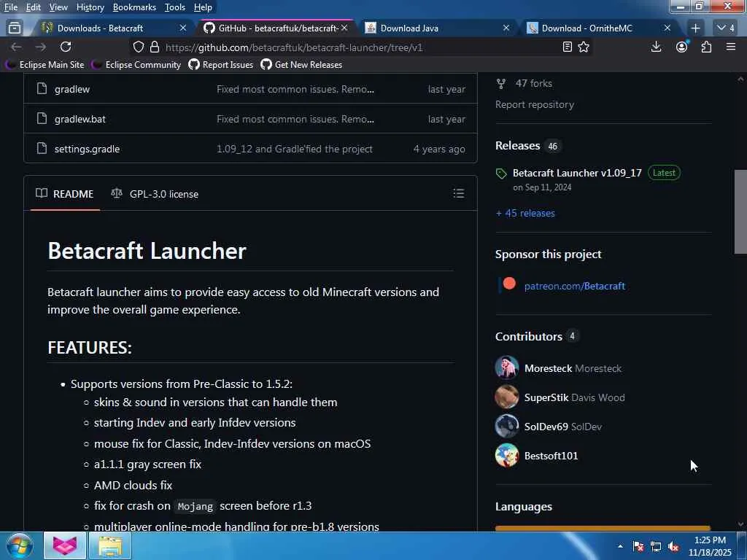The height and width of the screenshot is (560, 747).
Task: Open patreon.com/Betacraft sponsor link
Action: click(575, 286)
